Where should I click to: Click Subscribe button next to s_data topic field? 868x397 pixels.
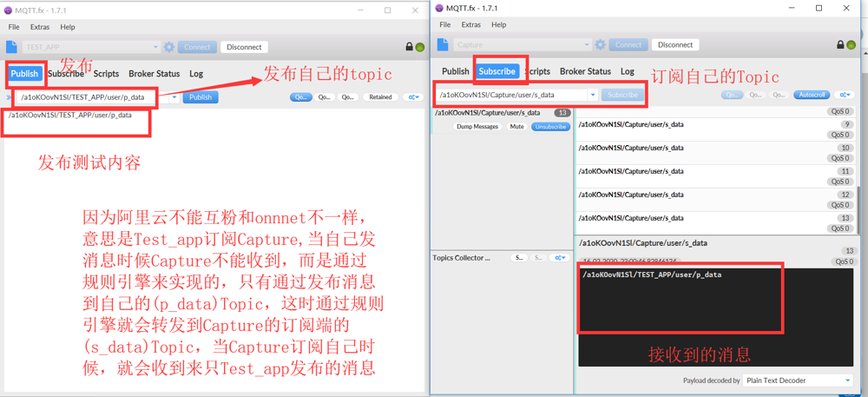tap(622, 95)
